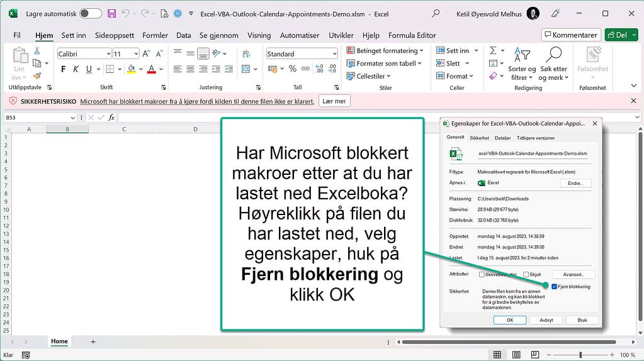Click the Lær mer button
The height and width of the screenshot is (361, 644).
tap(334, 101)
